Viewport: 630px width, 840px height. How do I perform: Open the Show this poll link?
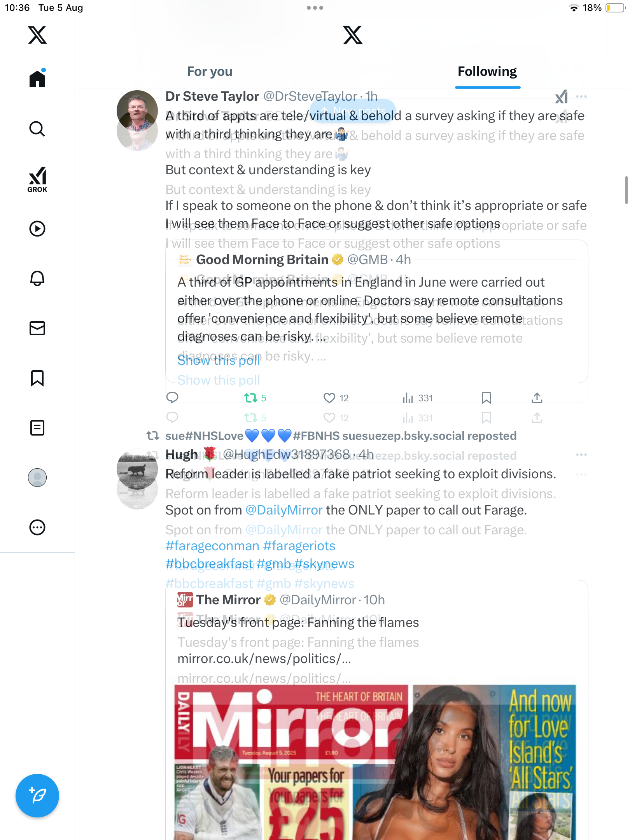point(219,360)
